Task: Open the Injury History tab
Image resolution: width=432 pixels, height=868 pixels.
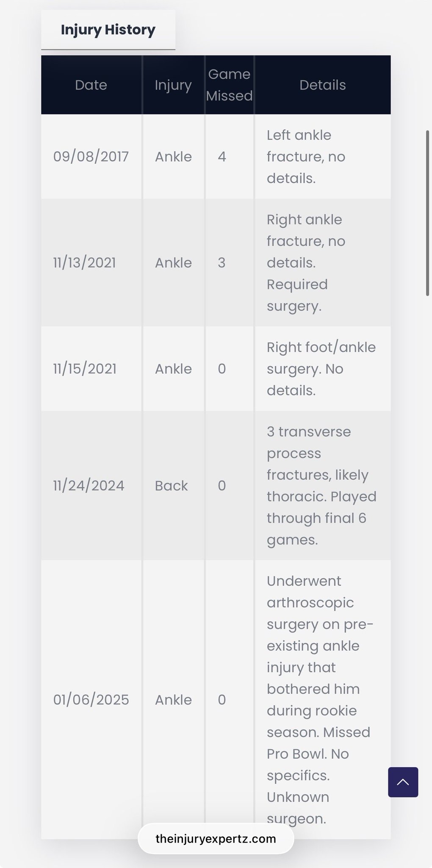Action: [x=108, y=30]
